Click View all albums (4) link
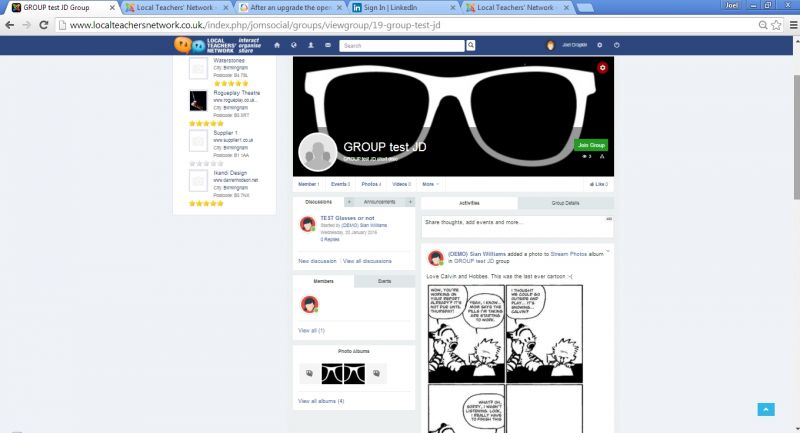The image size is (800, 433). pos(321,401)
